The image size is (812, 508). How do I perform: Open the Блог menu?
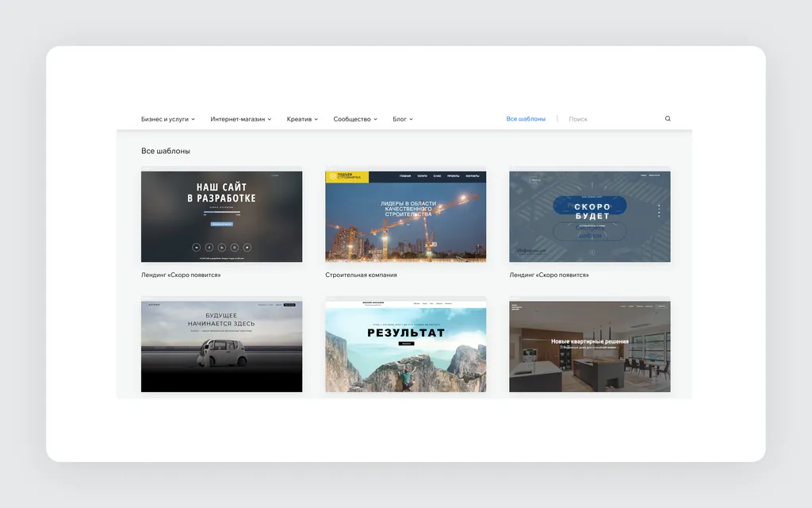click(402, 119)
